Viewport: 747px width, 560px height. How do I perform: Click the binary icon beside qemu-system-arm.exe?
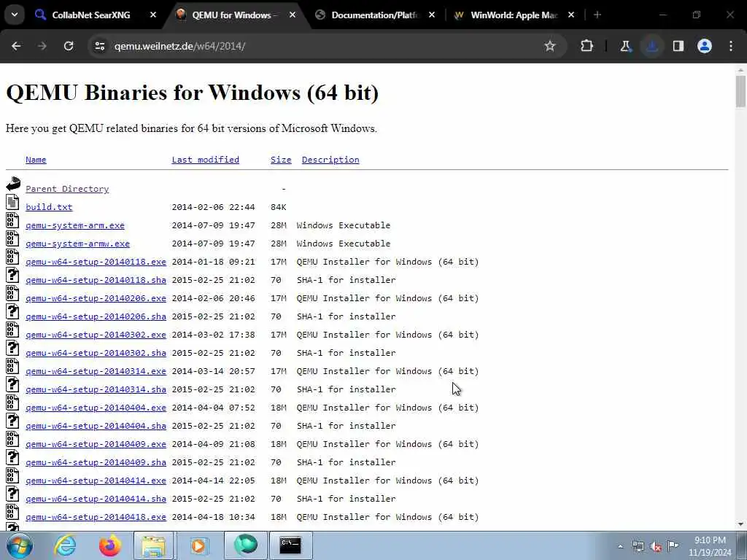coord(13,220)
